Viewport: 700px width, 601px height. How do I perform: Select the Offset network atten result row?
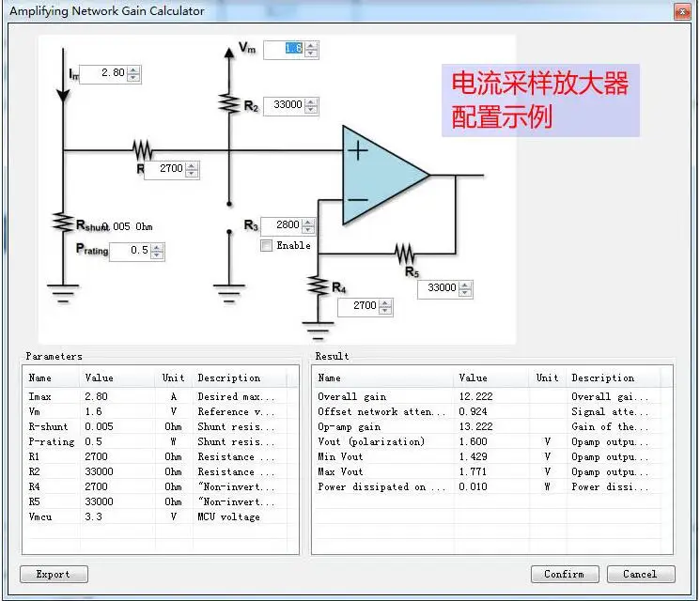(x=492, y=412)
